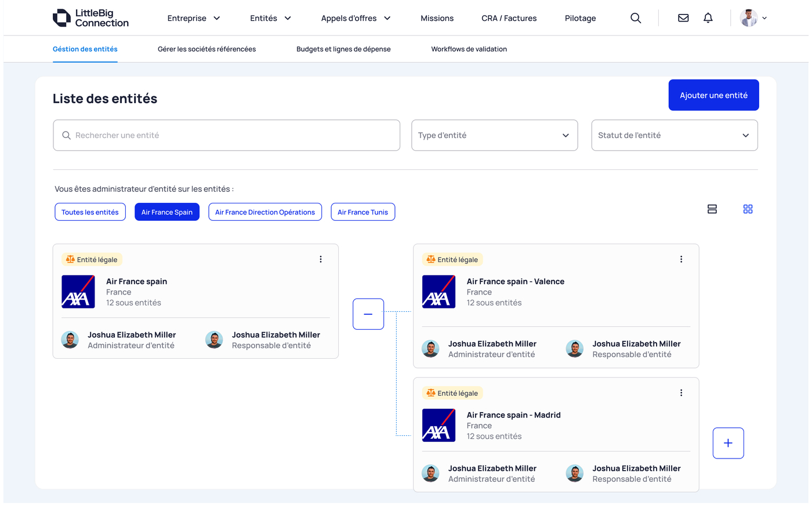Toggle the Air France Spain filter chip

167,212
